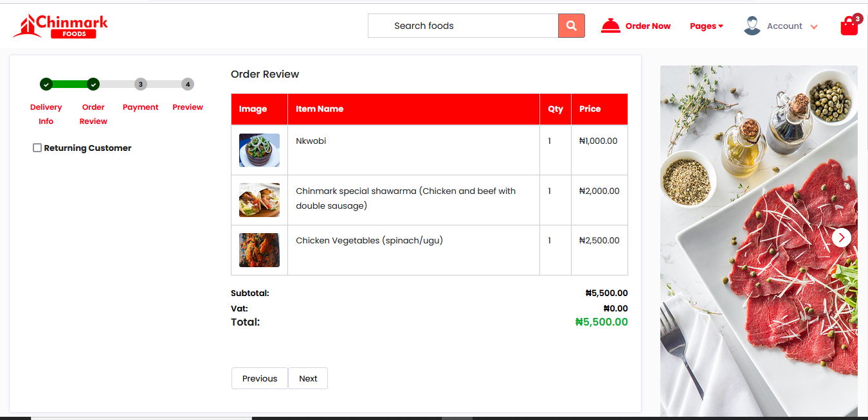868x420 pixels.
Task: Click the Next button
Action: [x=308, y=378]
